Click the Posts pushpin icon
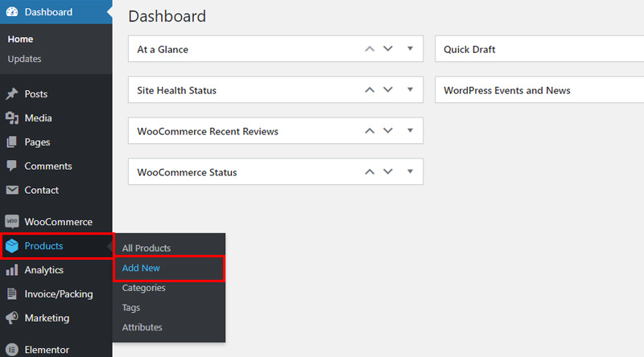This screenshot has height=357, width=644. tap(12, 94)
